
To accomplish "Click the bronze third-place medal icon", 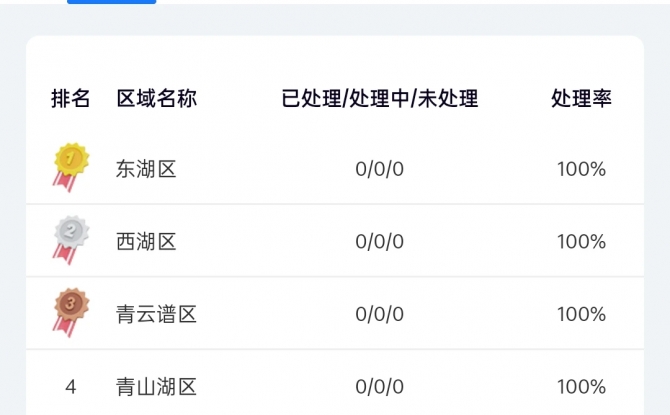I will coord(71,312).
